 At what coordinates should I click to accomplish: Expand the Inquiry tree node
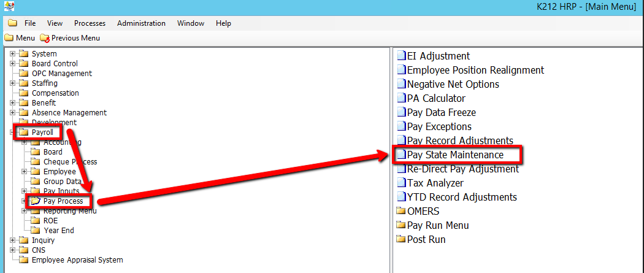[12, 240]
